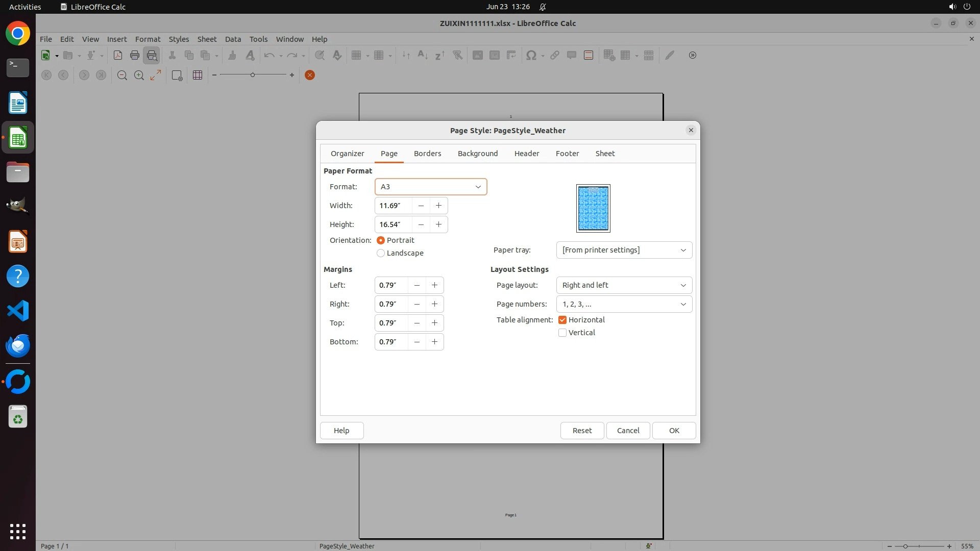Click the Zoom In magnifier icon

(x=139, y=75)
